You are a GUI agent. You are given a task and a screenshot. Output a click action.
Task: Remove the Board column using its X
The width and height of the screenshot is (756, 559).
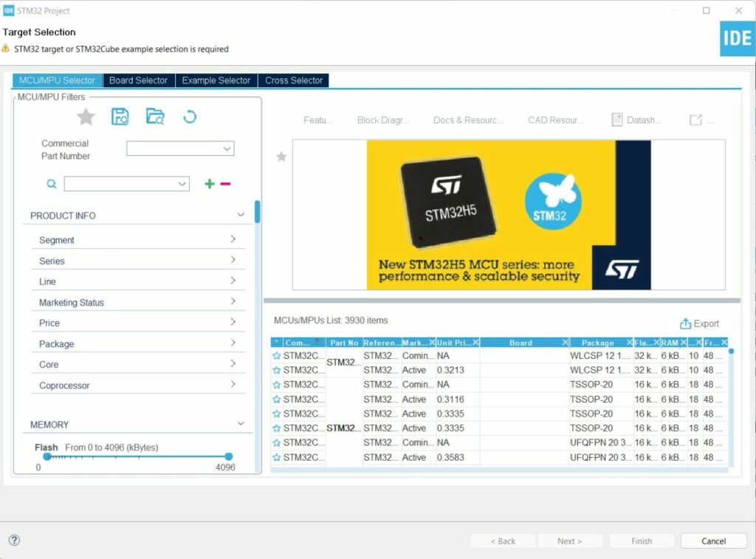click(566, 343)
